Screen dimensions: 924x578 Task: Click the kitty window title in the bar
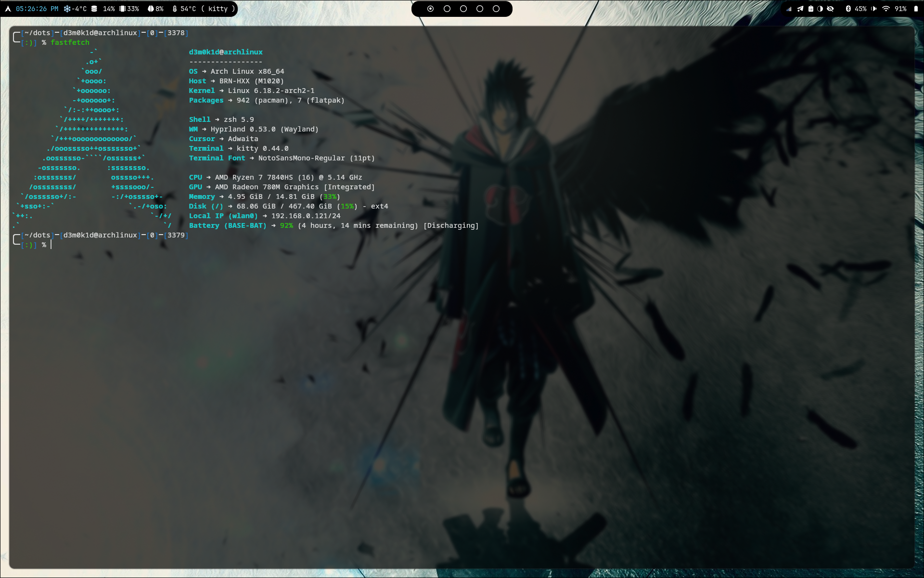[x=218, y=8]
